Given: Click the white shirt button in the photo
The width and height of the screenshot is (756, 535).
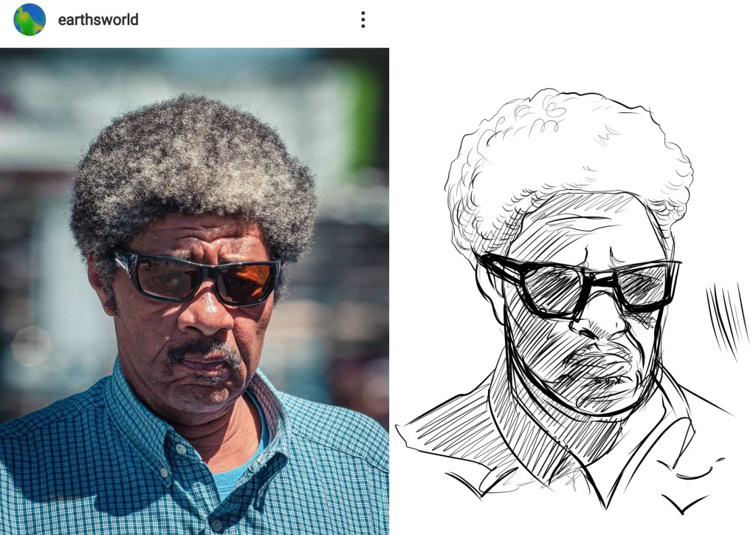Looking at the screenshot, I should tap(179, 449).
